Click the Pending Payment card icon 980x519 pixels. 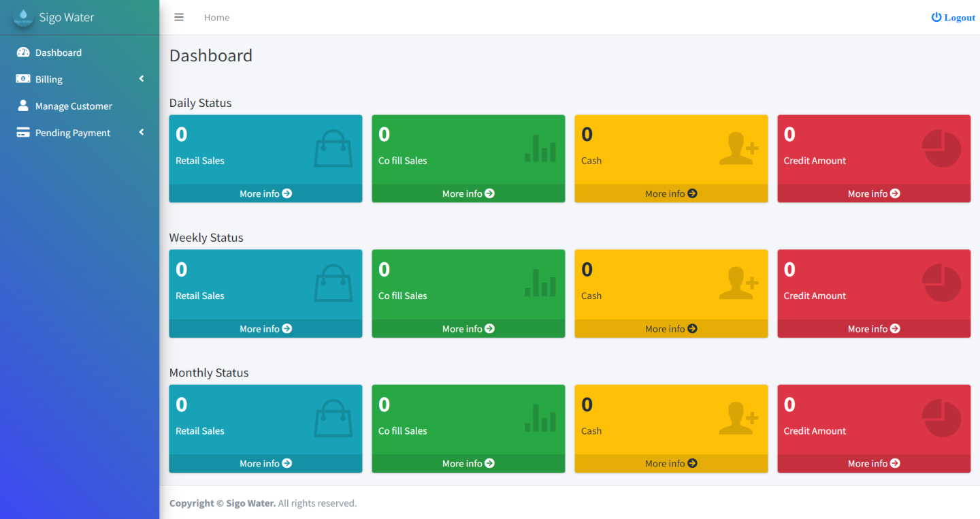23,132
